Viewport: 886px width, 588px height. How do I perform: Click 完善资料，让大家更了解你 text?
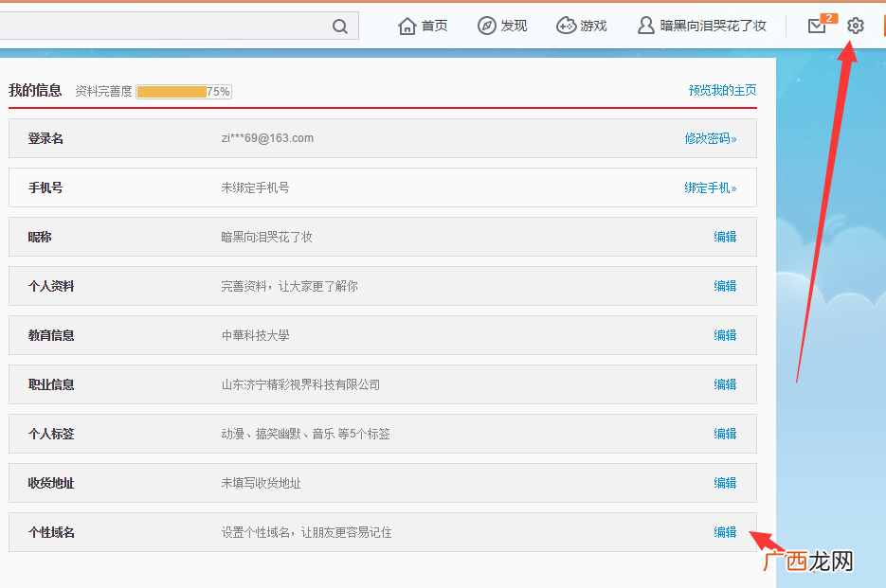[289, 286]
